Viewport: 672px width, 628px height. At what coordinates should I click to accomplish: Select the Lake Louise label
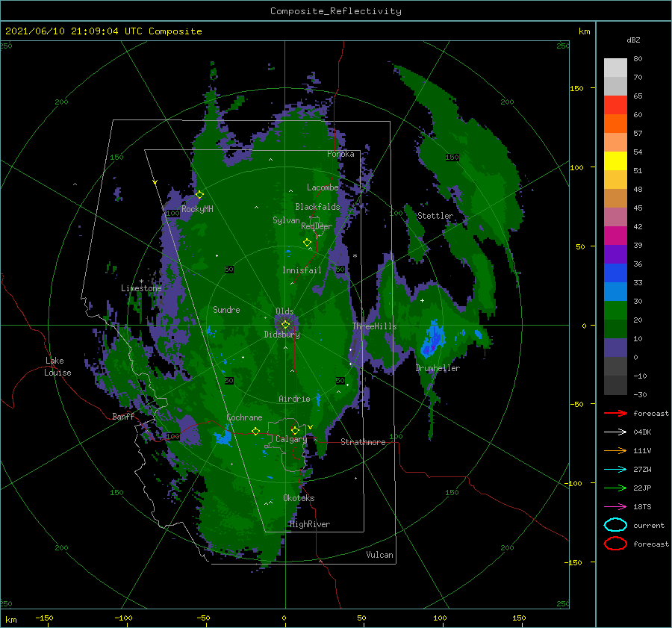coord(57,367)
